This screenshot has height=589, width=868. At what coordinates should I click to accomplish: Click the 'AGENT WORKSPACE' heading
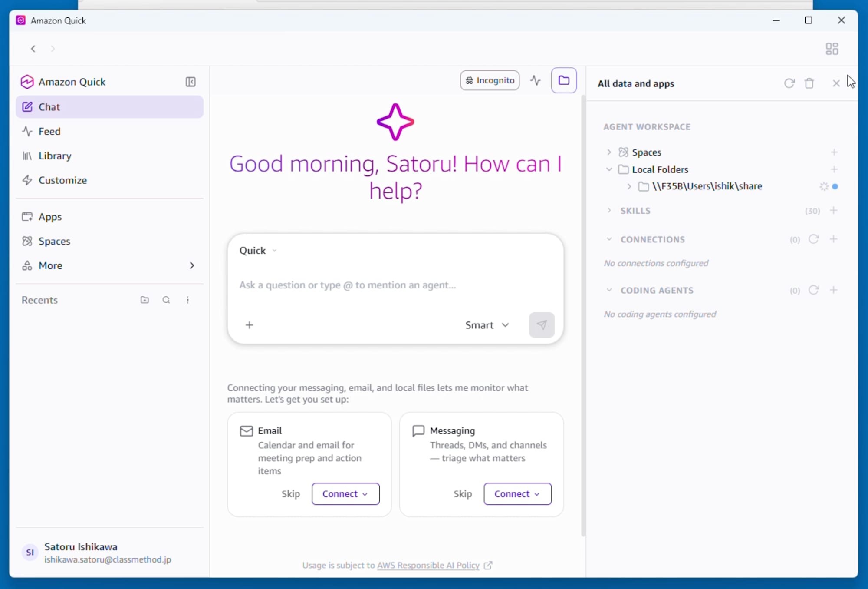click(x=647, y=127)
